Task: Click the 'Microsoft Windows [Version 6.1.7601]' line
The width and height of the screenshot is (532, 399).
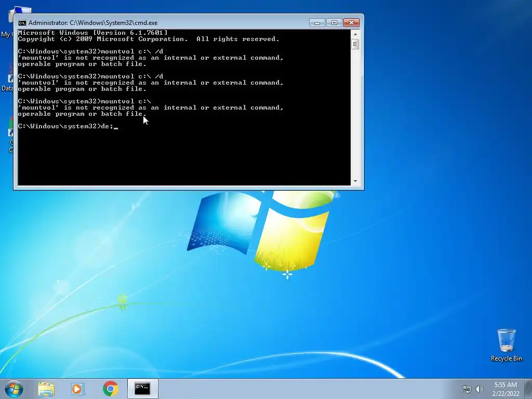Action: 92,33
